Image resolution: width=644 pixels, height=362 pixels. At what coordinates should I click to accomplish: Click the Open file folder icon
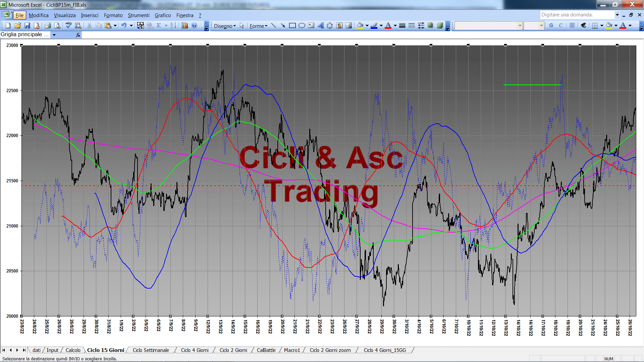18,25
